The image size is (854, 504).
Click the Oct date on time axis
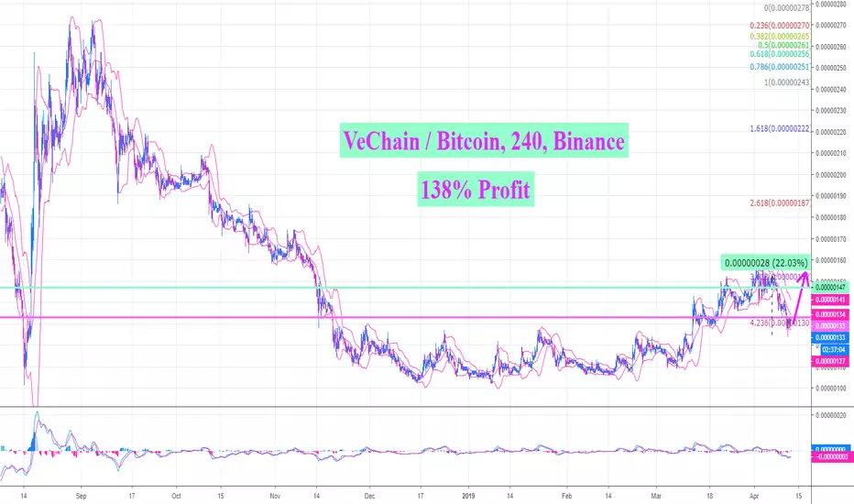coord(176,496)
